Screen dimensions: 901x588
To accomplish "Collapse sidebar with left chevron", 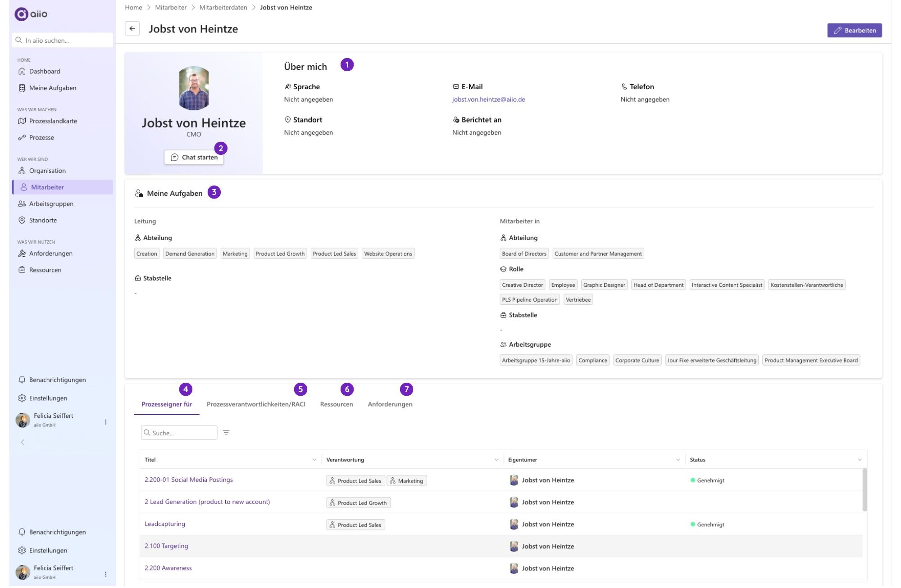I will [x=23, y=442].
